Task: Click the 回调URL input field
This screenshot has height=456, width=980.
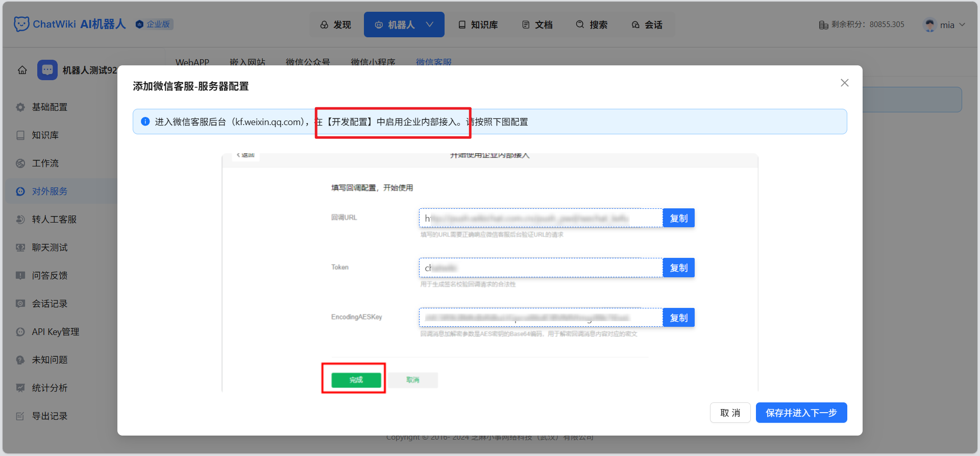Action: [541, 218]
